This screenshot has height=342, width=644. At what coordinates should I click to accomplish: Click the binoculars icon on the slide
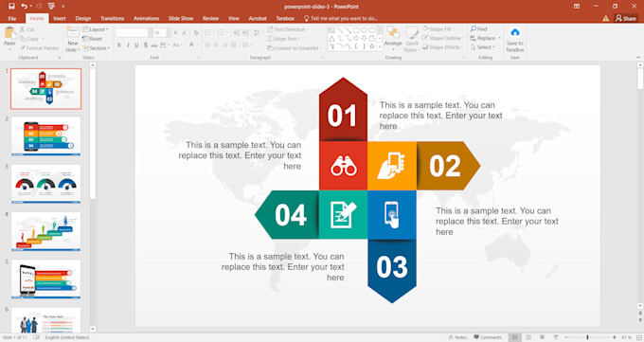point(344,166)
